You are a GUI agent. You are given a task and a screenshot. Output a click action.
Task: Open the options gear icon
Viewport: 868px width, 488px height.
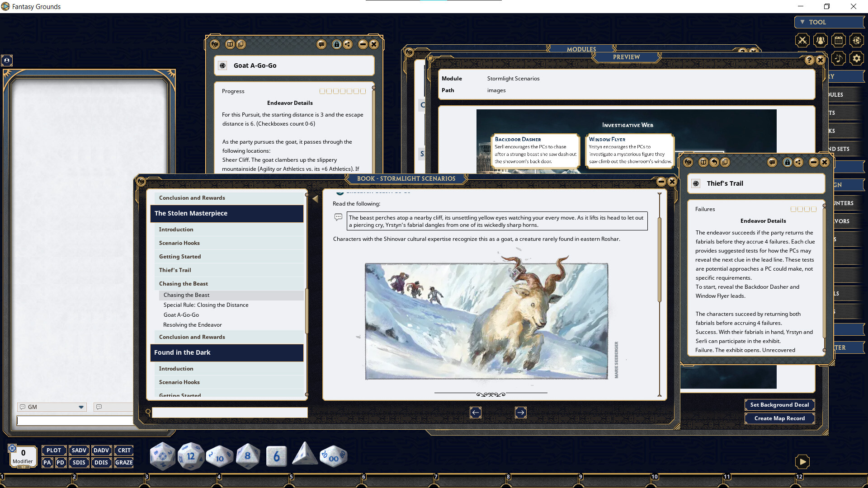coord(857,58)
